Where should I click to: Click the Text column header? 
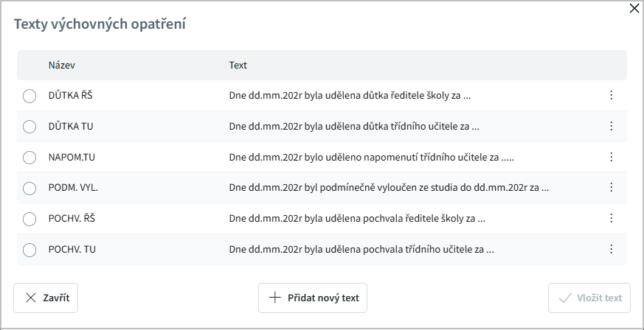click(238, 65)
